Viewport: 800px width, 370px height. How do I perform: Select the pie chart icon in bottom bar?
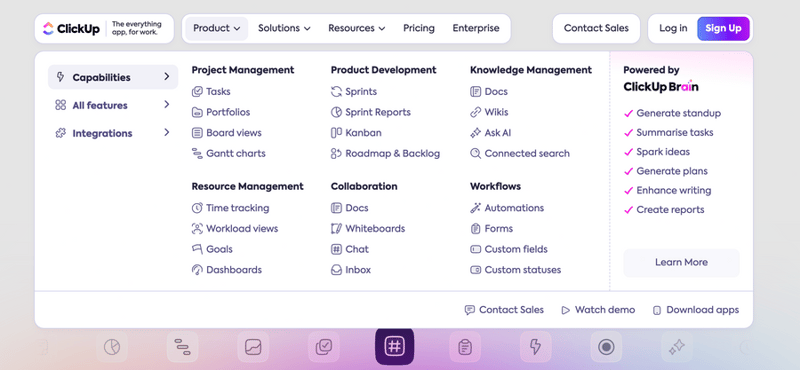point(112,347)
